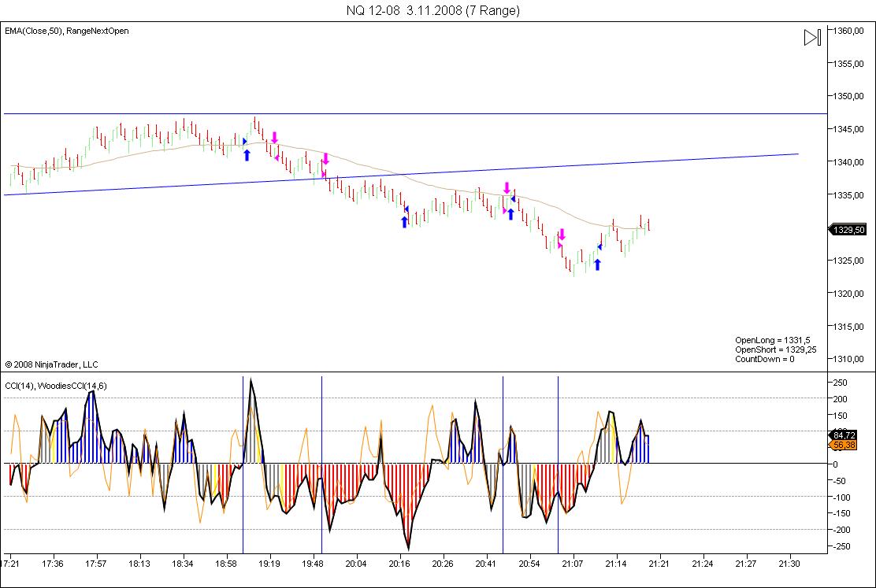Click the rightmost blue up arrow near the price low
Screen dimensions: 876x588
pyautogui.click(x=597, y=264)
